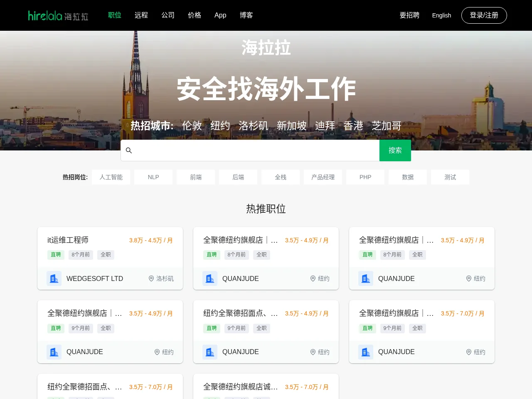This screenshot has width=532, height=399.
Task: Select the 测试 job tag
Action: (450, 177)
